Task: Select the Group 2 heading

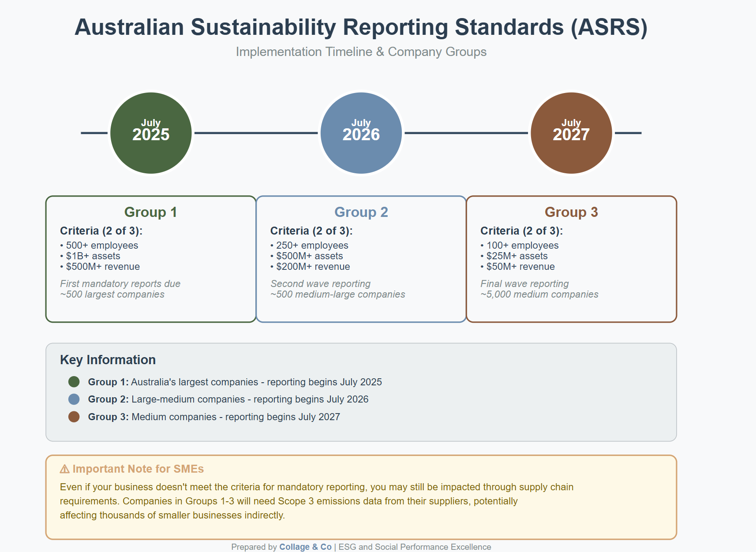Action: [361, 212]
